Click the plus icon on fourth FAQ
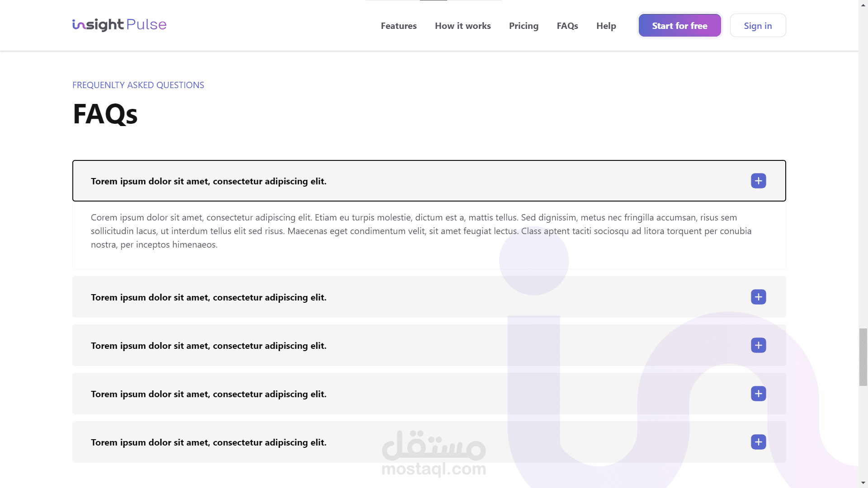The height and width of the screenshot is (488, 868). (758, 394)
